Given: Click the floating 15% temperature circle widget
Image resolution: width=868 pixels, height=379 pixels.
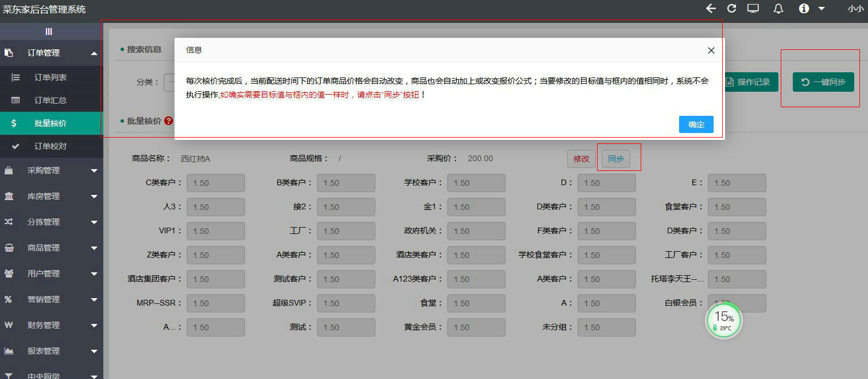Looking at the screenshot, I should pyautogui.click(x=724, y=321).
